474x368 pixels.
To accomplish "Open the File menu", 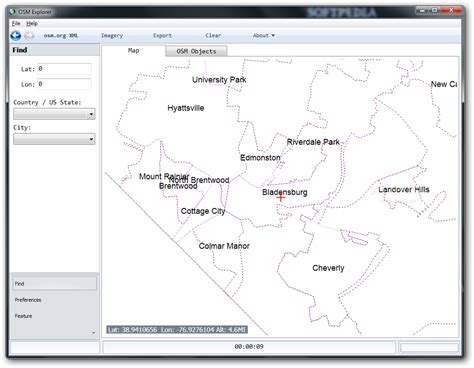I will pos(16,23).
